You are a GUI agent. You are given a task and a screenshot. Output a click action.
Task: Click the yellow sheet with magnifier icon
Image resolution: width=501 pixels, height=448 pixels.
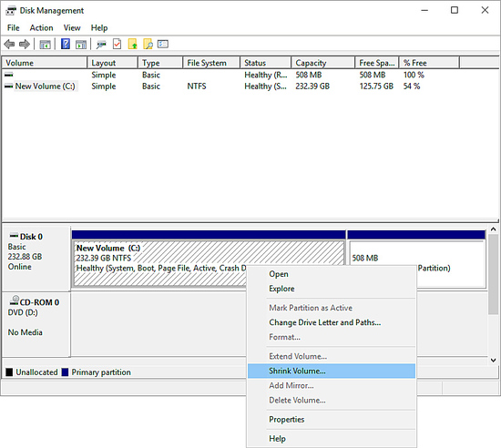148,44
